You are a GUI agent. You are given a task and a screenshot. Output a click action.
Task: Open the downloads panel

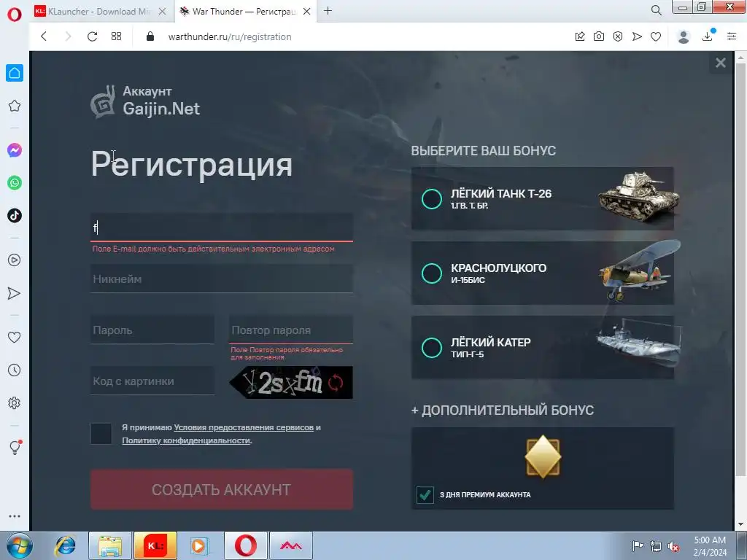[x=708, y=36]
